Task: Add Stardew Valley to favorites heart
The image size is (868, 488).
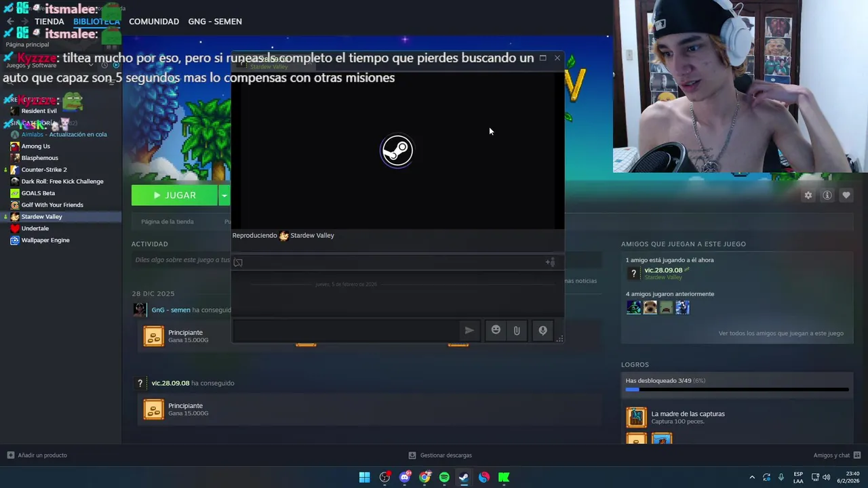Action: tap(846, 195)
